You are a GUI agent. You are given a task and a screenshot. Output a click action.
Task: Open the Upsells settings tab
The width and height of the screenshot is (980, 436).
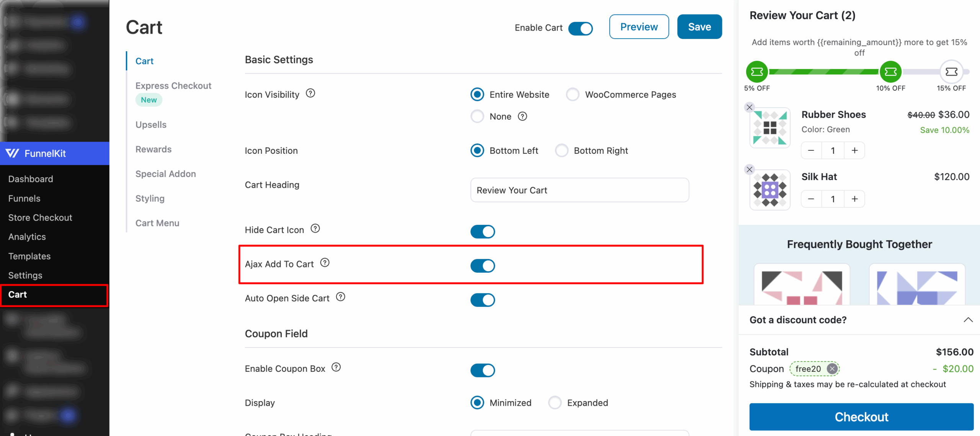pyautogui.click(x=151, y=125)
